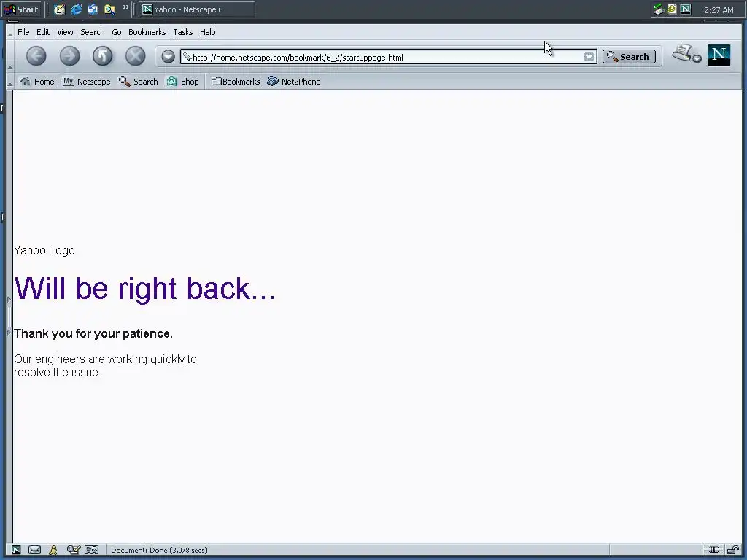This screenshot has width=747, height=560.
Task: Open My Netscape from the personal toolbar
Action: point(87,82)
